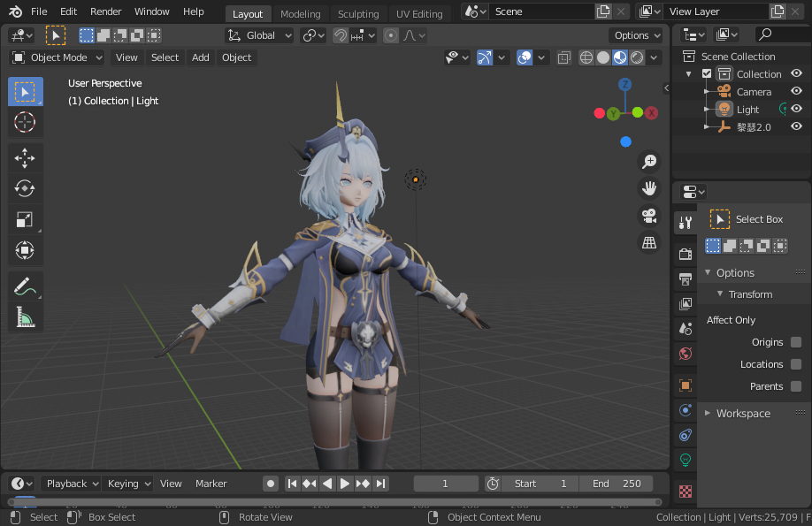Select wireframe viewport shading
The height and width of the screenshot is (526, 812).
(586, 57)
